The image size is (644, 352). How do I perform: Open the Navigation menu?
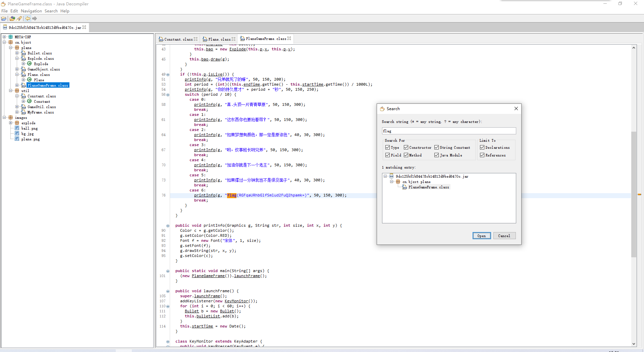click(x=31, y=11)
